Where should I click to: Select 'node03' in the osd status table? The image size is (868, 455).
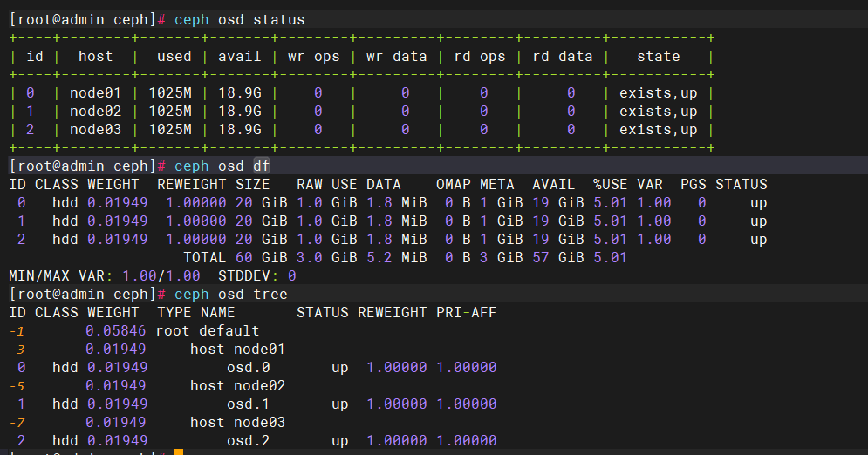pyautogui.click(x=95, y=129)
